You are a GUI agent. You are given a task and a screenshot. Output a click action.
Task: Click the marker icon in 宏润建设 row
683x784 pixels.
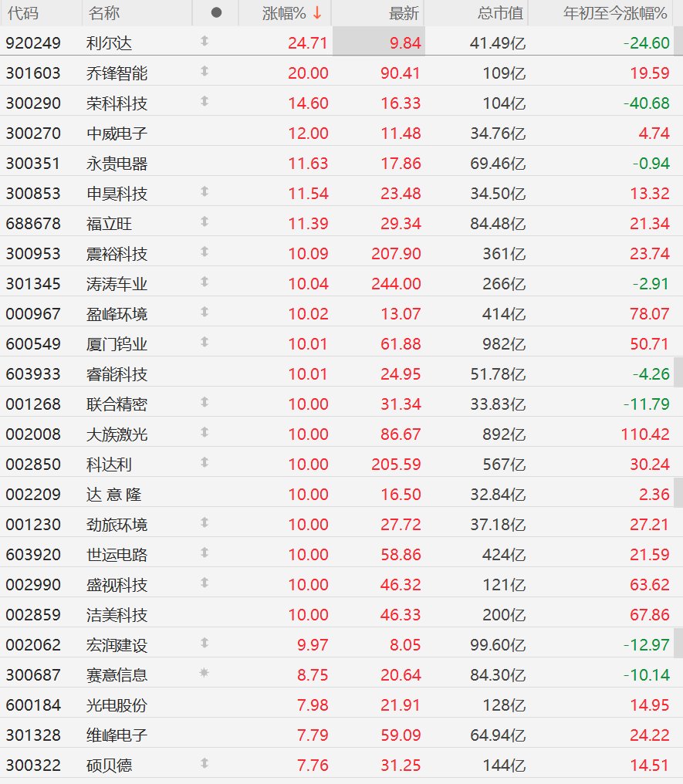coord(205,644)
